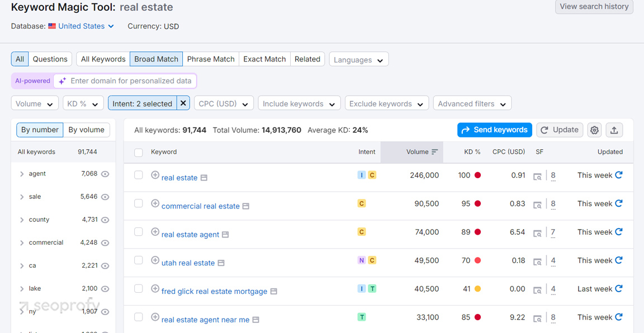Open SERP snapshot icon beside 'commercial real estate'
Viewport: 644px width, 333px height.
(245, 206)
